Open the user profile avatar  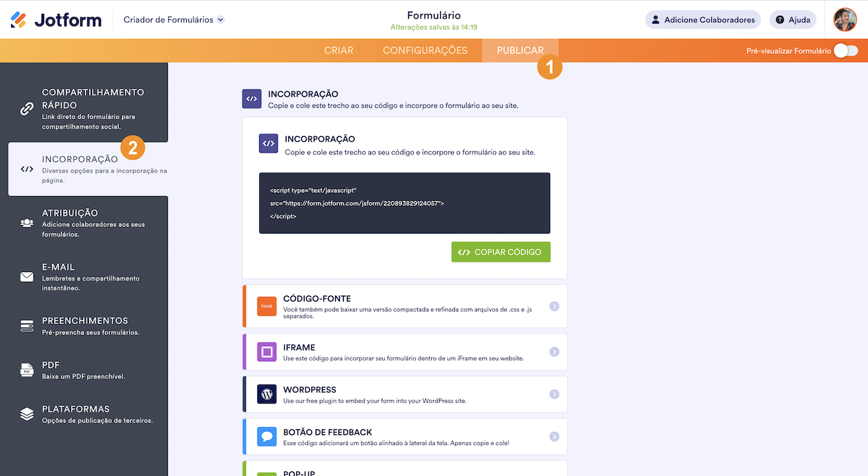click(845, 20)
